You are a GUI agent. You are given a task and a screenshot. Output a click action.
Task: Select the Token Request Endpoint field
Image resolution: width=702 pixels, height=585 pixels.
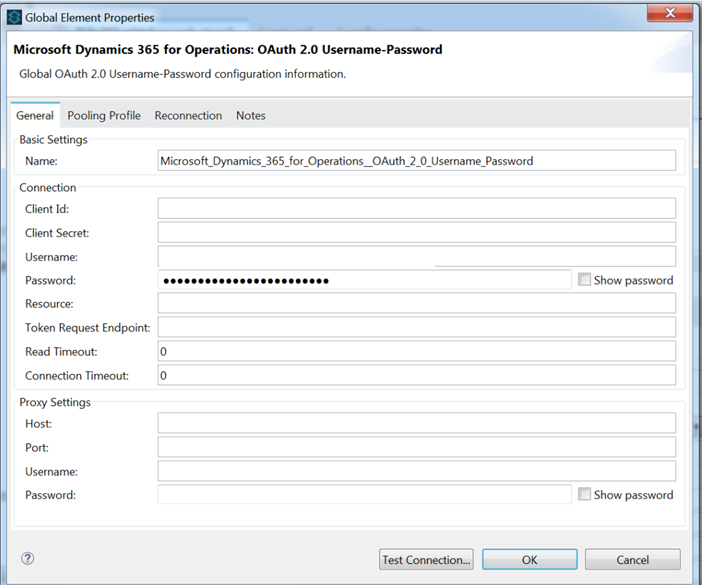pyautogui.click(x=416, y=328)
